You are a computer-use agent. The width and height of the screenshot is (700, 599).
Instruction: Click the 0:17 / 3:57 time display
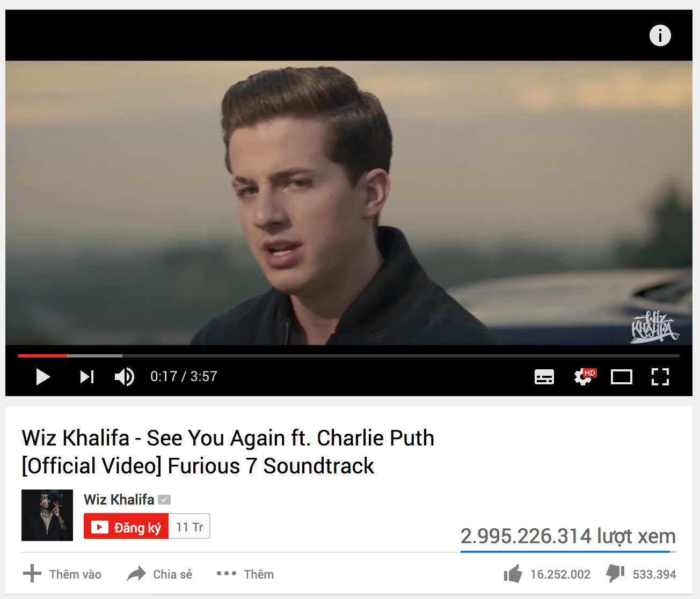(x=184, y=376)
